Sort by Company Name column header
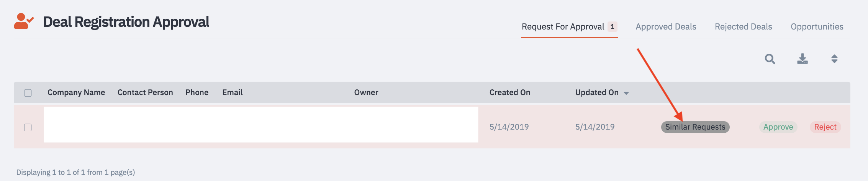Viewport: 868px width, 181px height. (76, 92)
